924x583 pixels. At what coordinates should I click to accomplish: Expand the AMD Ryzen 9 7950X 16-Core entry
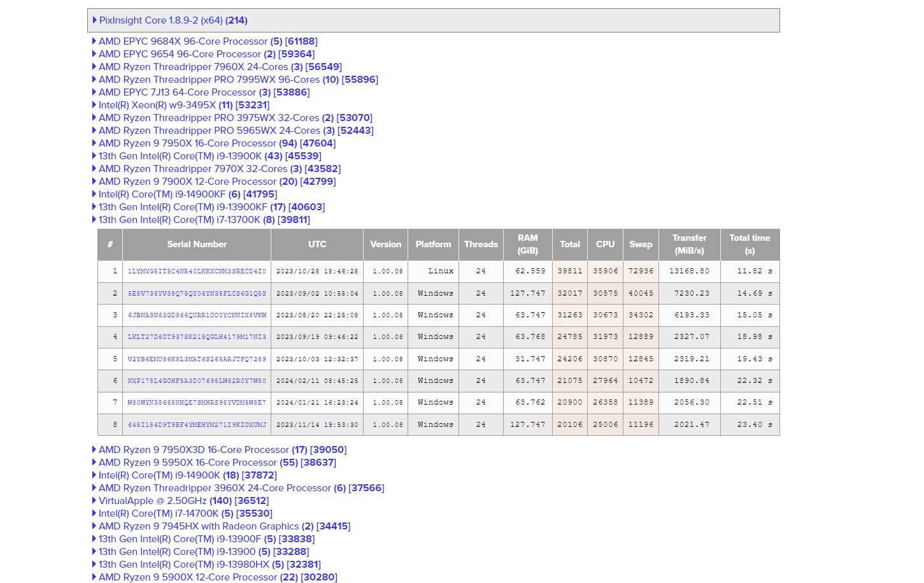coord(213,143)
